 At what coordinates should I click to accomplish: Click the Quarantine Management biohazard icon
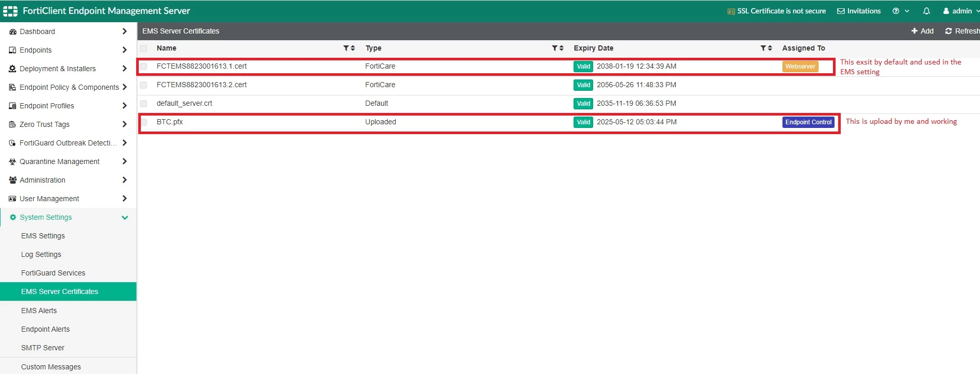13,161
